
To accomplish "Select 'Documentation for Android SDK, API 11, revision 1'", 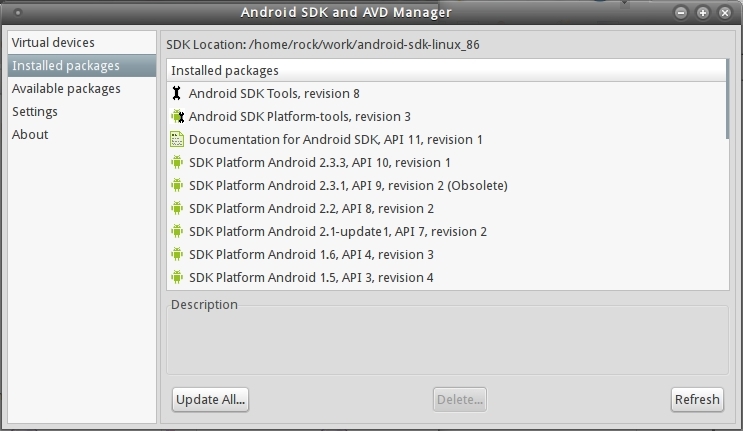I will tap(446, 139).
